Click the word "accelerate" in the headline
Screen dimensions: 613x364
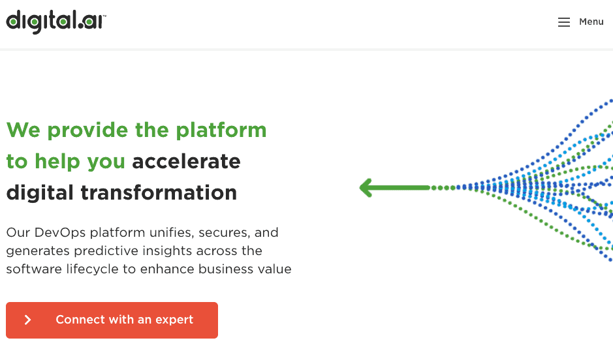tap(186, 161)
